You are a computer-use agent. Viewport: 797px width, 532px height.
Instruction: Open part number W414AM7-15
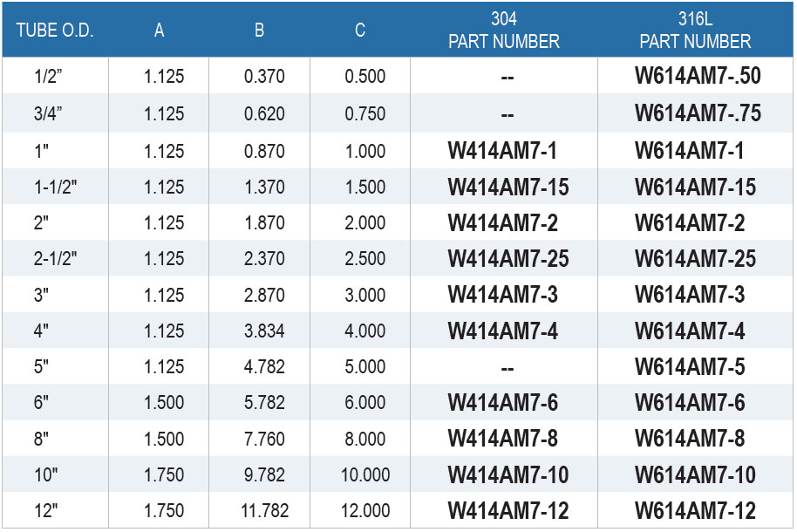(x=507, y=188)
